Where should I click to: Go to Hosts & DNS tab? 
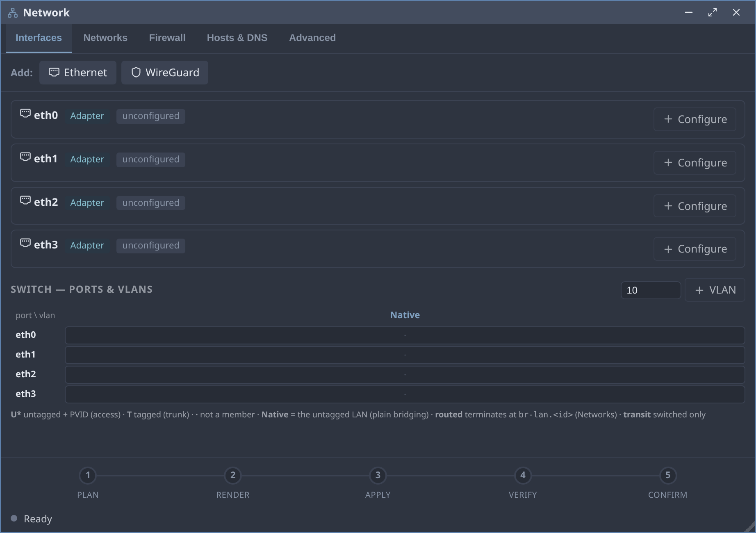[237, 38]
